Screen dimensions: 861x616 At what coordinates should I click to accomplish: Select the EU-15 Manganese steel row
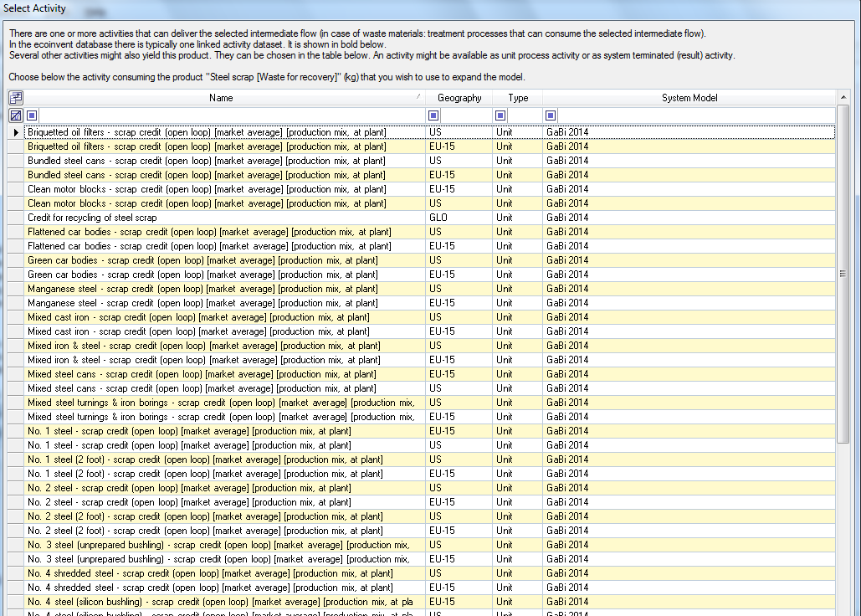[x=422, y=304]
